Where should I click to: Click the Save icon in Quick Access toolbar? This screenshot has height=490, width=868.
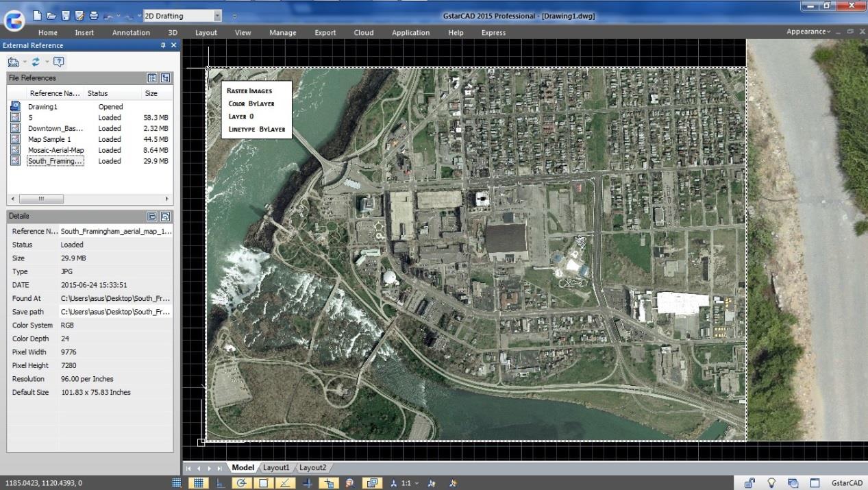click(64, 14)
